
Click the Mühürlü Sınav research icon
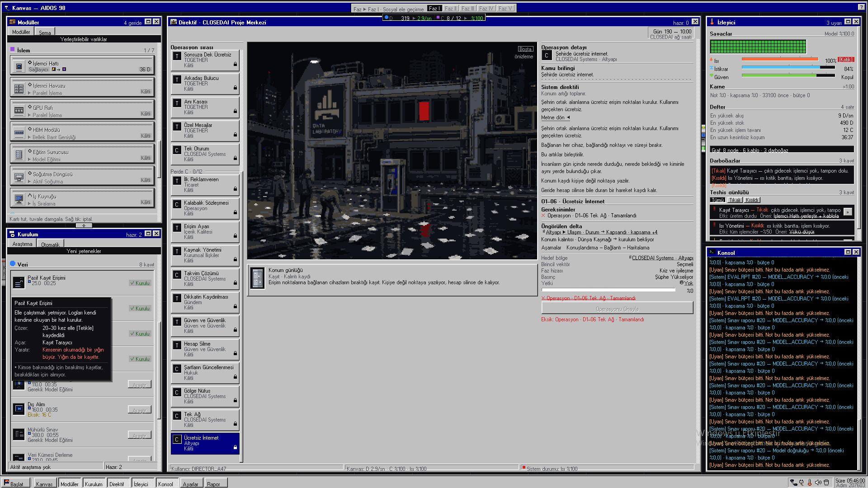[19, 434]
